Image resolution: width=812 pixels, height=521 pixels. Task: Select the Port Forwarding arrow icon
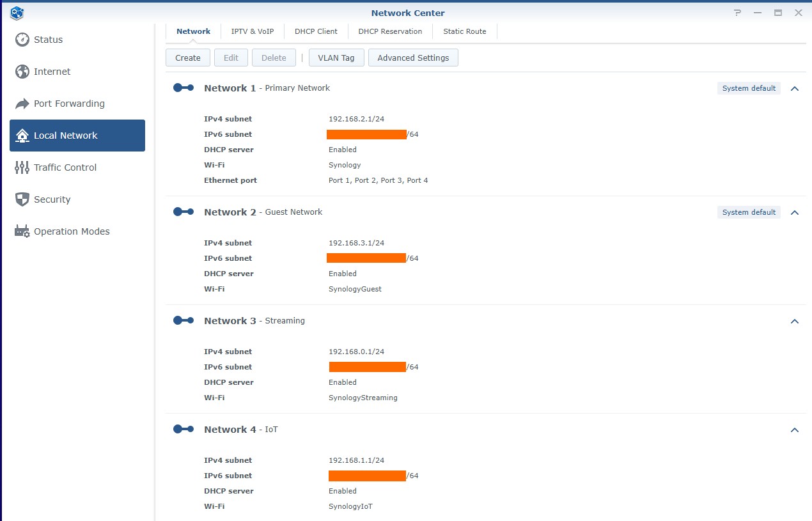click(22, 104)
